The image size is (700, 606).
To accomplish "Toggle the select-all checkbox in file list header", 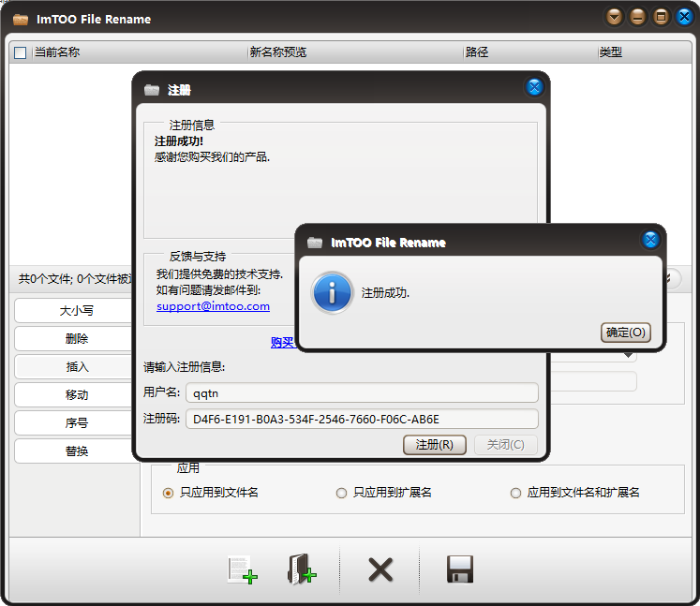I will click(x=21, y=53).
